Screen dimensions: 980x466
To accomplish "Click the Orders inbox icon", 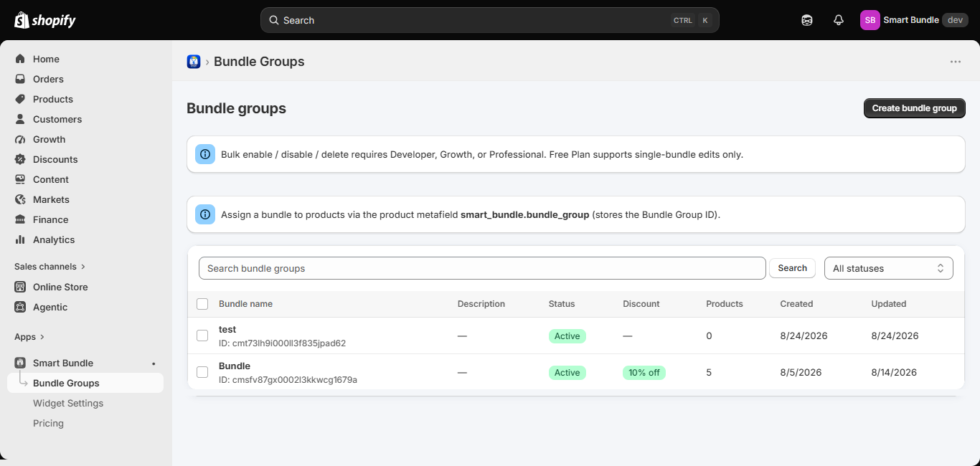I will point(20,79).
